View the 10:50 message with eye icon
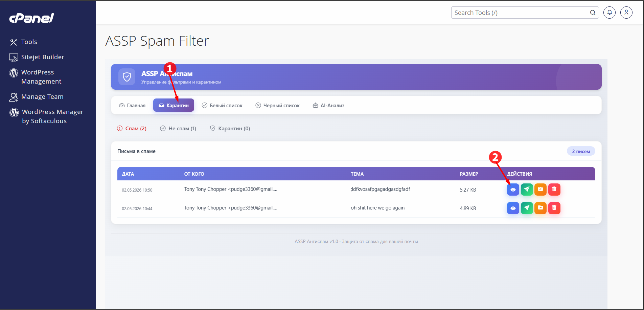Image resolution: width=644 pixels, height=310 pixels. pos(513,190)
